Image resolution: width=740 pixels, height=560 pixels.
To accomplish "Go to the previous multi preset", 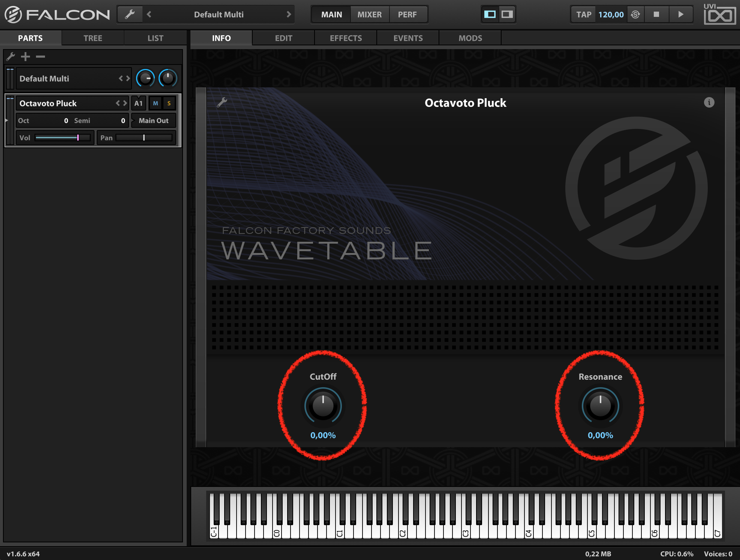I will [149, 15].
